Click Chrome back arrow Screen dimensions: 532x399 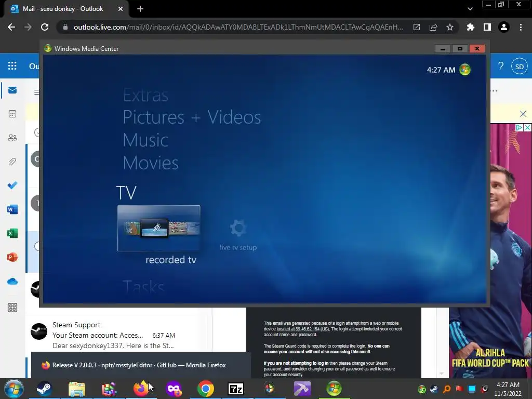11,27
